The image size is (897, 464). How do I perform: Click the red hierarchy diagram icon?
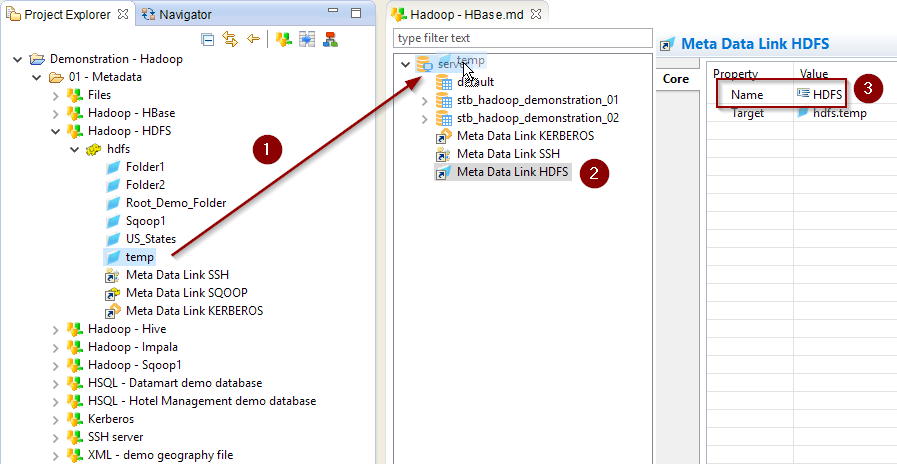[331, 39]
